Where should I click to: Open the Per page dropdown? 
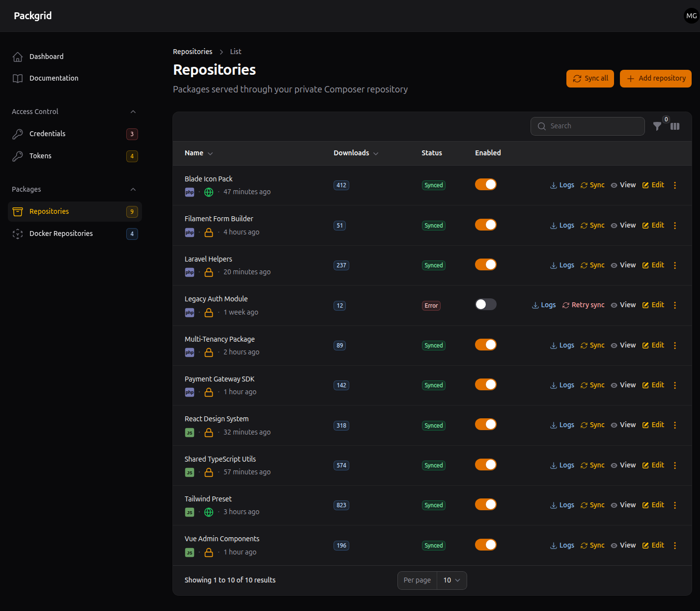point(451,581)
